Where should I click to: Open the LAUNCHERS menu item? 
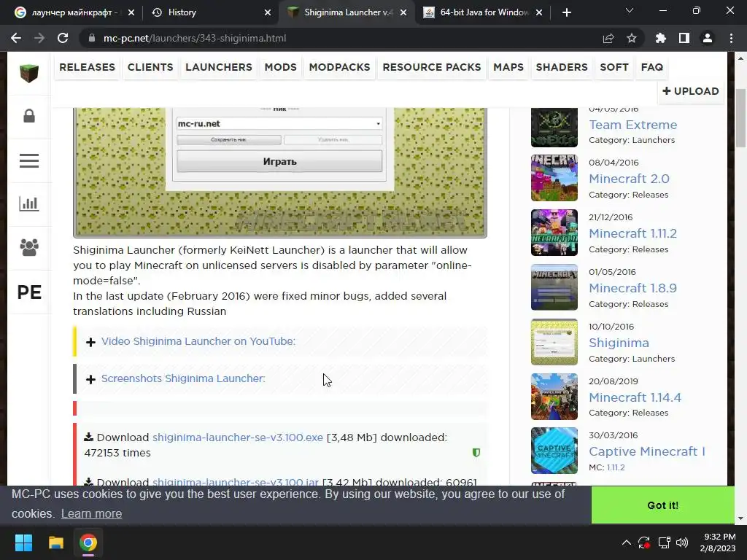pyautogui.click(x=219, y=67)
